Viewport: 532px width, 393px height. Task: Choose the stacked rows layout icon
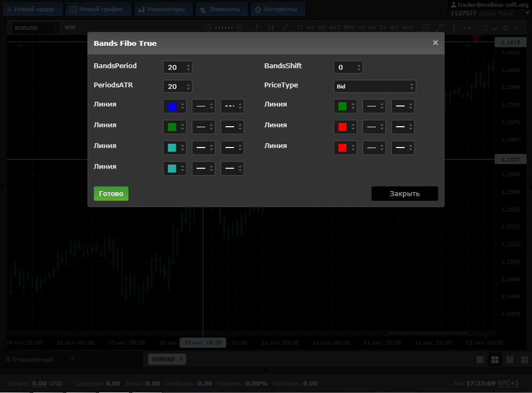[x=525, y=360]
